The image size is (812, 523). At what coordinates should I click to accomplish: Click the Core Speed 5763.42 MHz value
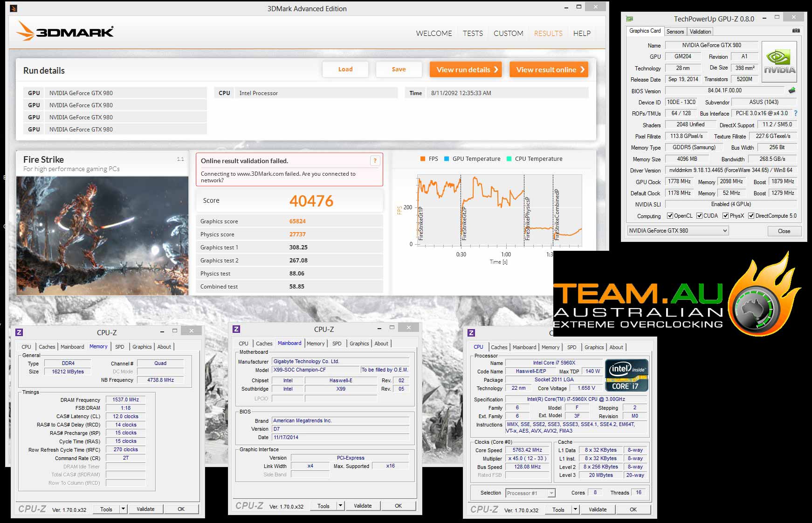(527, 450)
